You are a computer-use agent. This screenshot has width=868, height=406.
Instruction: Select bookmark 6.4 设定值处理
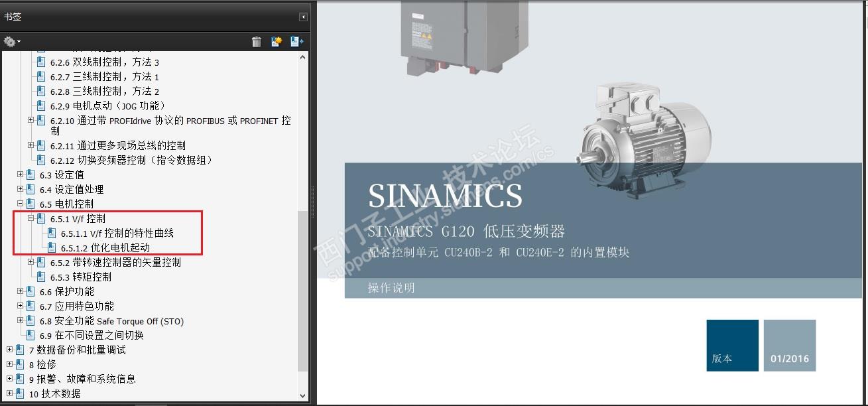(72, 189)
